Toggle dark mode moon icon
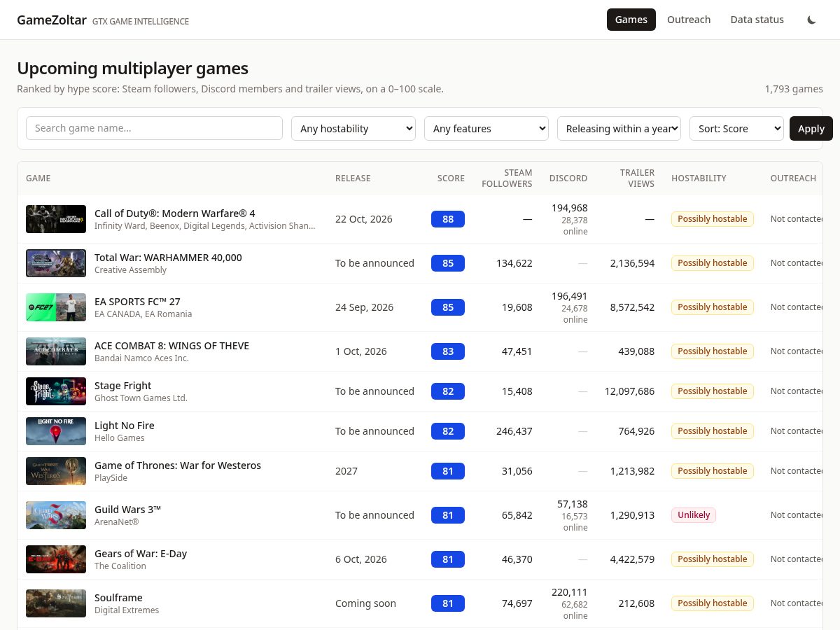Screen dimensions: 840x630 (x=811, y=20)
